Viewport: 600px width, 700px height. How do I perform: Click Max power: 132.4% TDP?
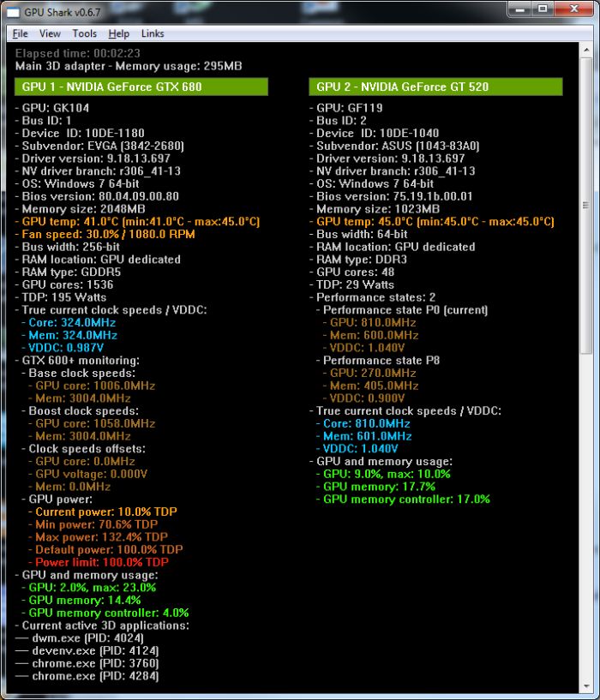point(98,537)
